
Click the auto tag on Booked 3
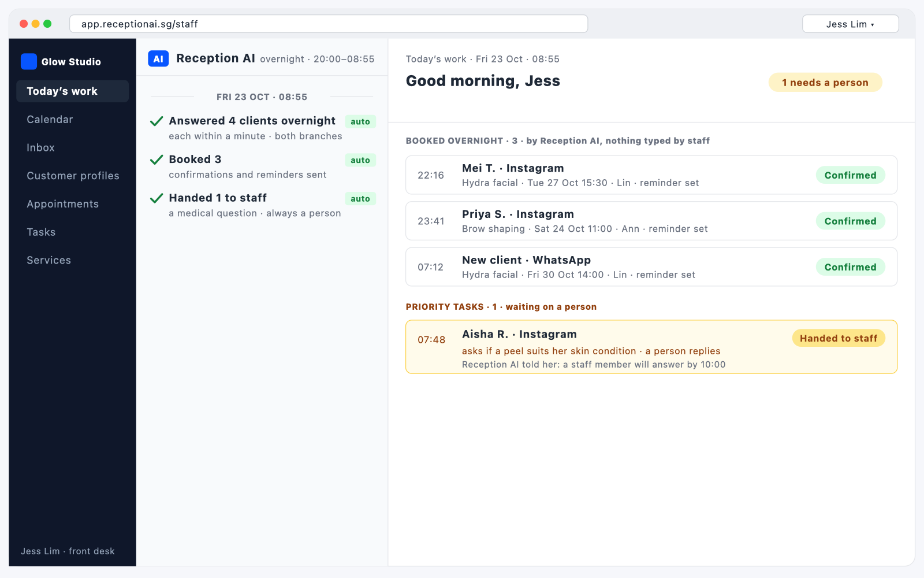pos(360,160)
